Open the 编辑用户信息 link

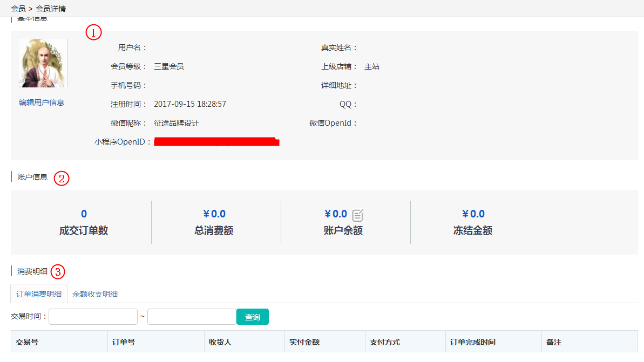[x=42, y=103]
